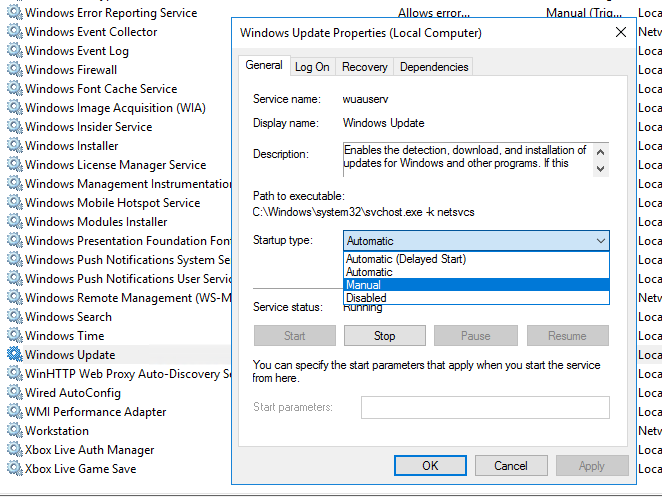Cancel the Windows Update Properties dialog
662x497 pixels.
tap(511, 465)
